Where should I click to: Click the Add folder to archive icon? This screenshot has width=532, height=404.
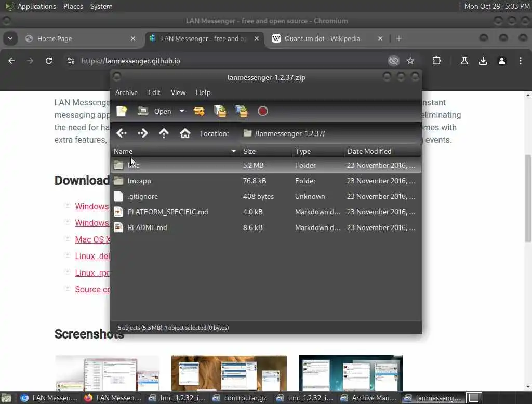[x=242, y=111]
